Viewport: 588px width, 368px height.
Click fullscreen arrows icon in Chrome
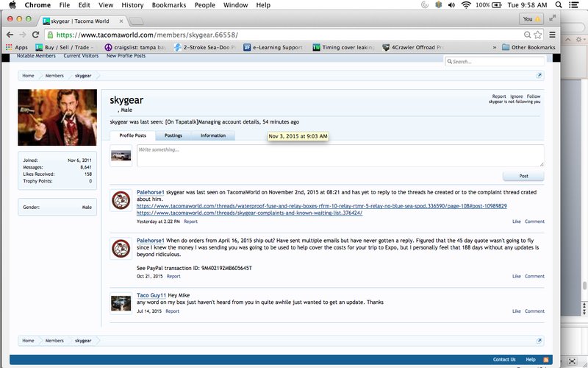coord(552,18)
